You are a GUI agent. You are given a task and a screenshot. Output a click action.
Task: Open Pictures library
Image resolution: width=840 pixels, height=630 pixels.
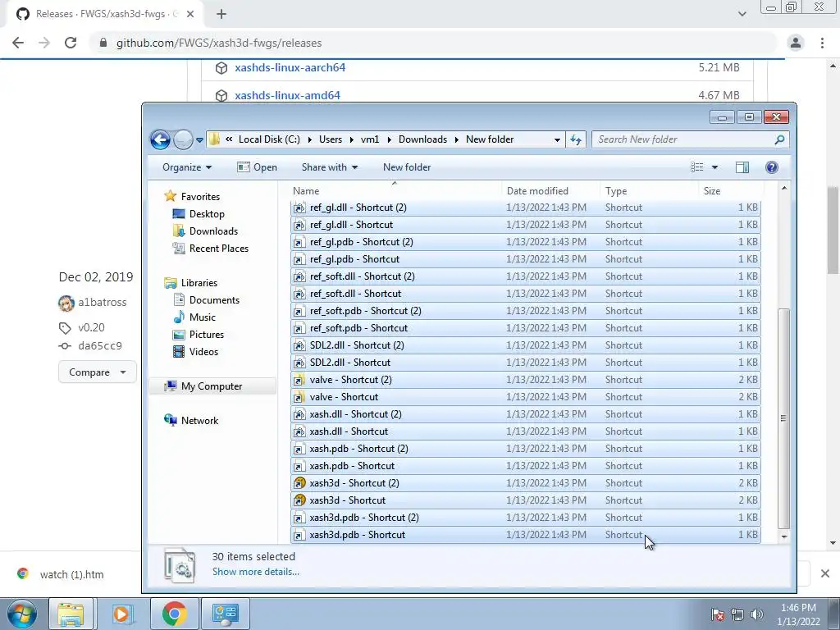[x=206, y=335]
